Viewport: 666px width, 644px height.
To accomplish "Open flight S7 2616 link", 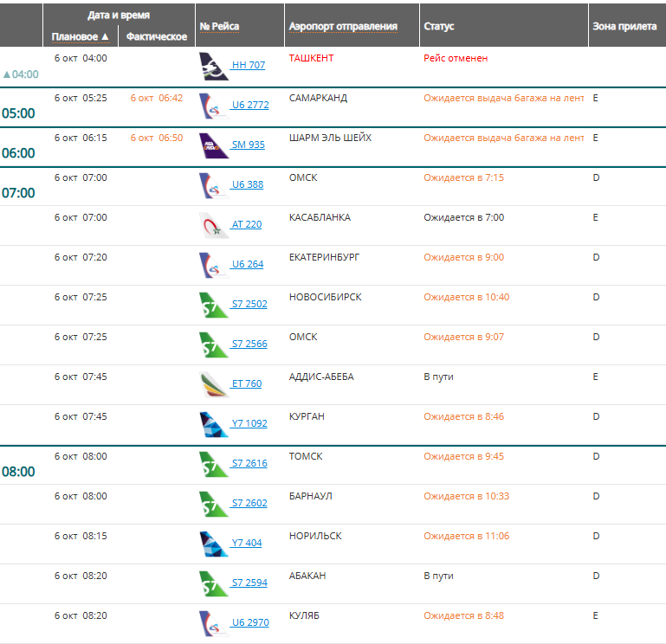I will pos(249,463).
